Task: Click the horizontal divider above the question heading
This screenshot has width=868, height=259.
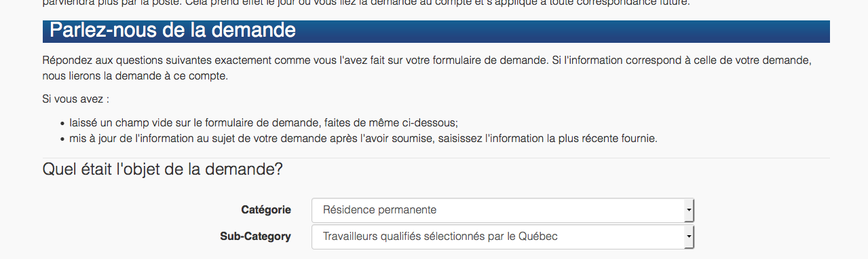Action: [436, 158]
